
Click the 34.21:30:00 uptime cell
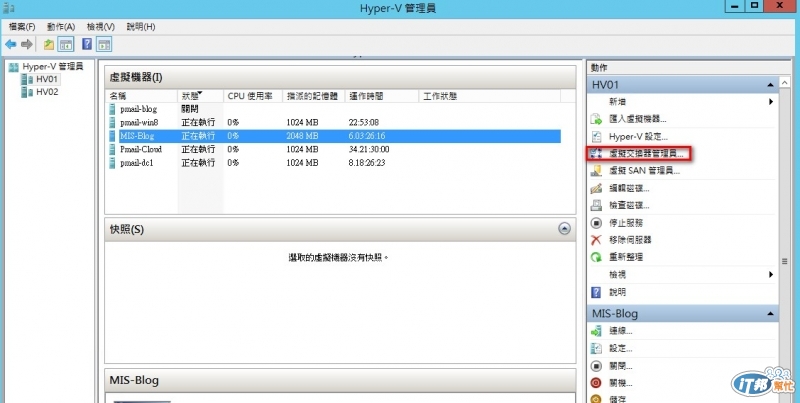pyautogui.click(x=369, y=149)
